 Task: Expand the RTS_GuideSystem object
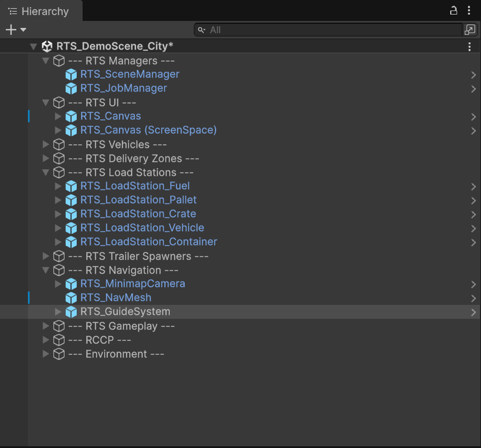pyautogui.click(x=58, y=312)
